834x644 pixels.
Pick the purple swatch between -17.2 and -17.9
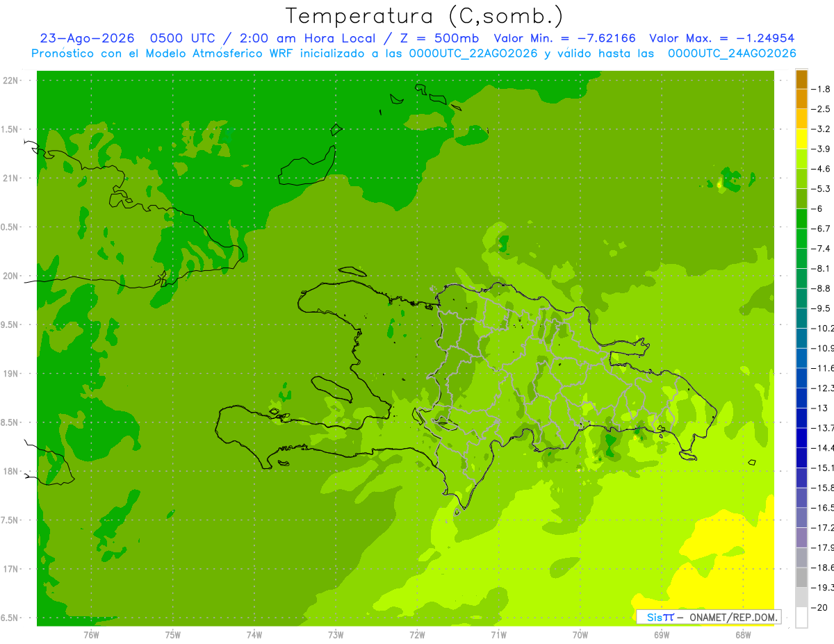point(801,538)
